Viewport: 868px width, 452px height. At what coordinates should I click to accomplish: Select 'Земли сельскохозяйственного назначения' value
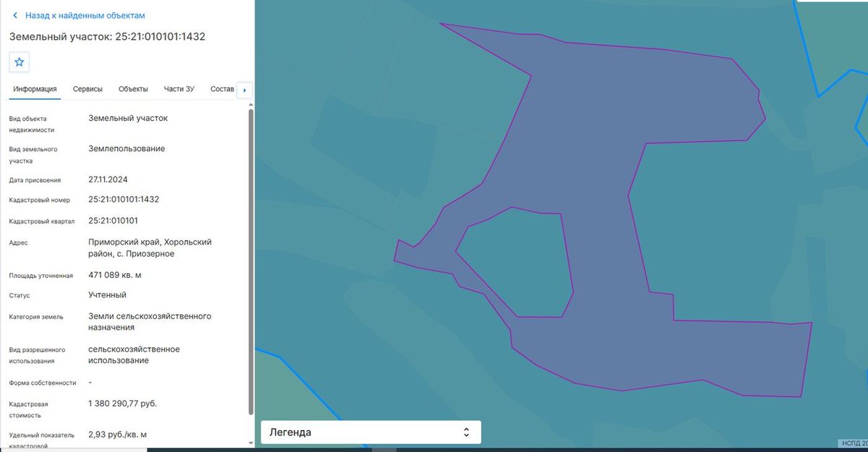150,322
